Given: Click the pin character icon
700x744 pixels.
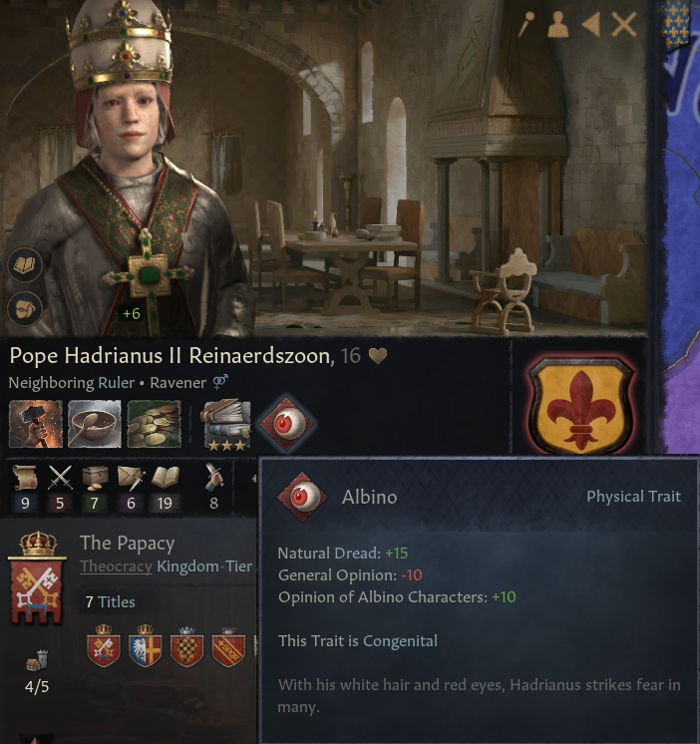Looking at the screenshot, I should click(x=525, y=24).
